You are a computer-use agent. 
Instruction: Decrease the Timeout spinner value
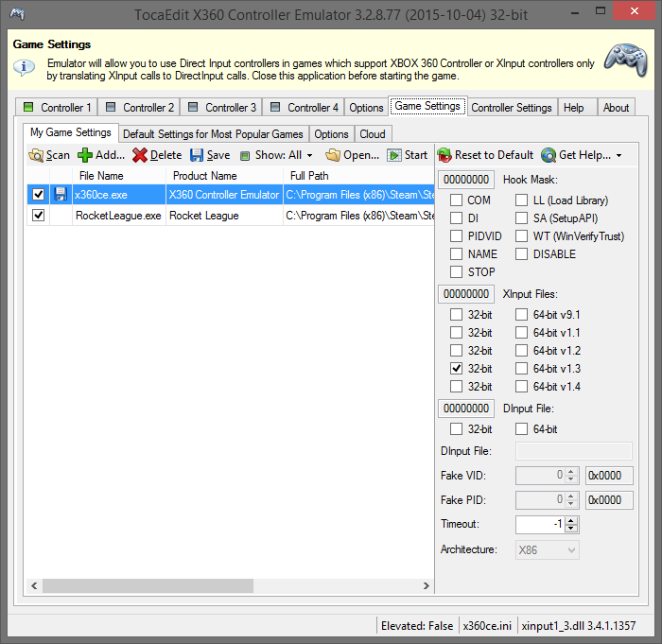pyautogui.click(x=571, y=529)
